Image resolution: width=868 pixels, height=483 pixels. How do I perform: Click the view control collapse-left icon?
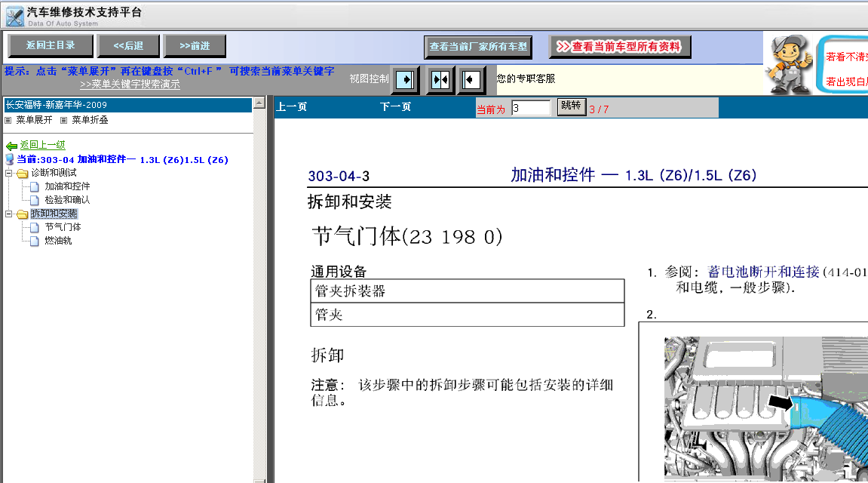pyautogui.click(x=470, y=80)
